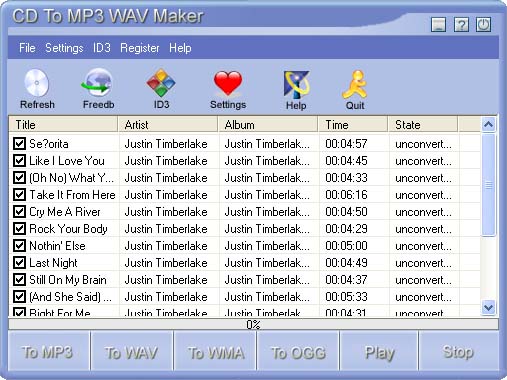This screenshot has width=507, height=380.
Task: Click the Help toolbar icon
Action: click(296, 85)
